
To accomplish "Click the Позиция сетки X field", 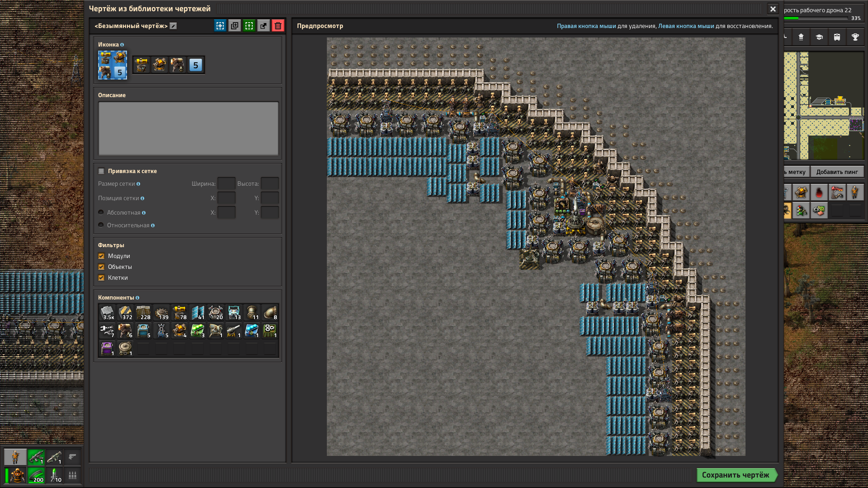I will point(226,198).
